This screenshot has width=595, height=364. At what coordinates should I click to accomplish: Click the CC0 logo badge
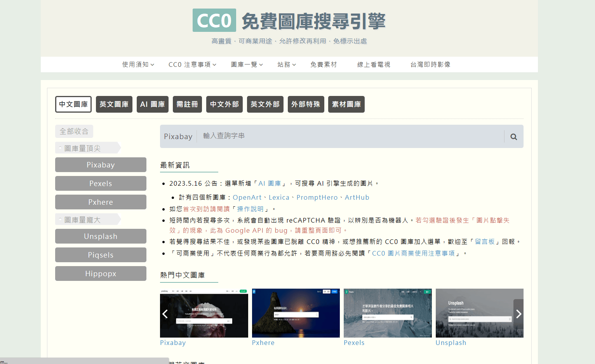[x=214, y=20]
